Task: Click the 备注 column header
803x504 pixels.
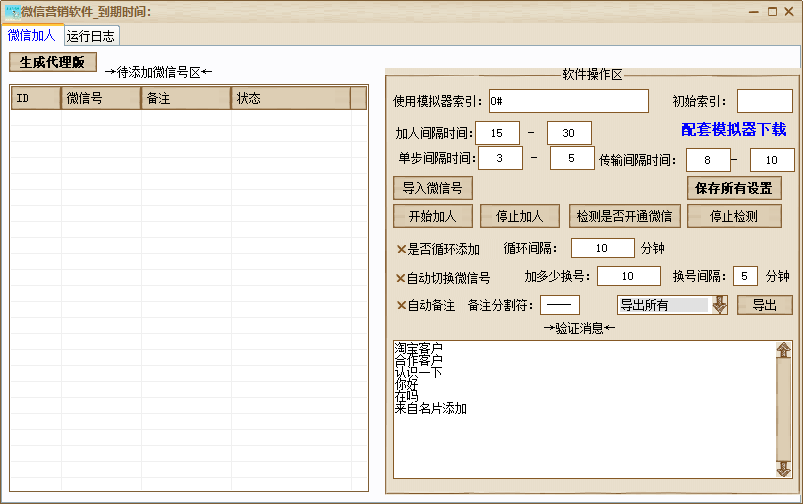Action: pos(186,98)
